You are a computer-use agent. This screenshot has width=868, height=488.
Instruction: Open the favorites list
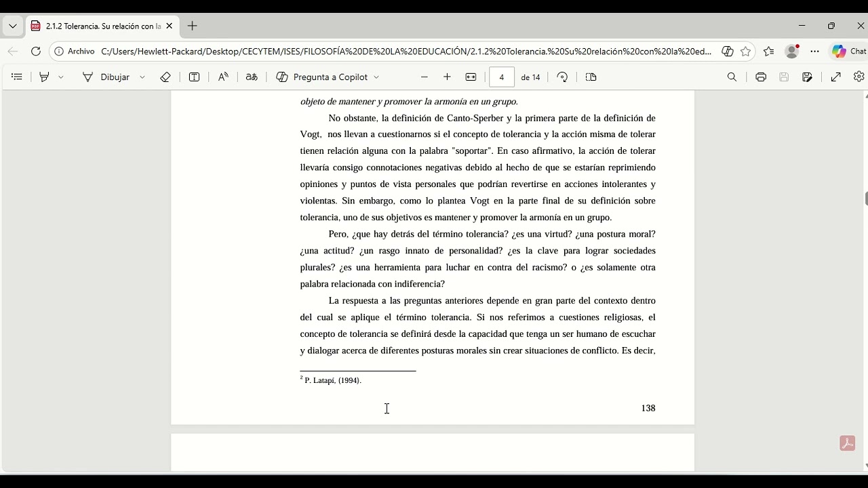[768, 52]
